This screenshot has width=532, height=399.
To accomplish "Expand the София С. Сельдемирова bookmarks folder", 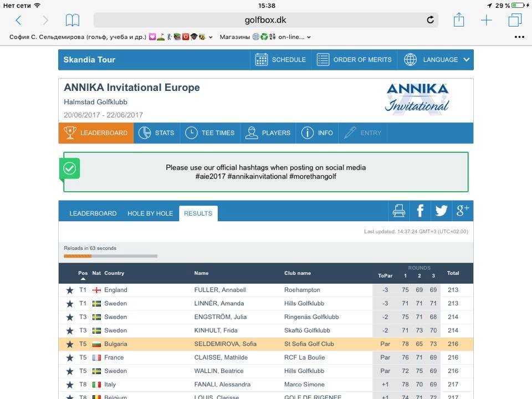I will (111, 37).
